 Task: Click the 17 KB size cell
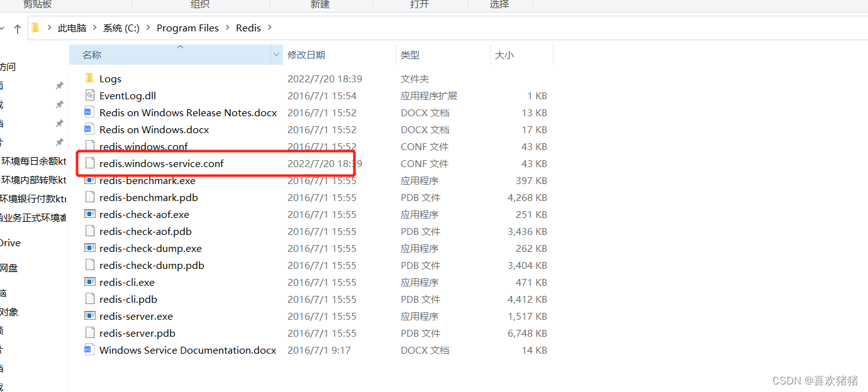point(535,129)
